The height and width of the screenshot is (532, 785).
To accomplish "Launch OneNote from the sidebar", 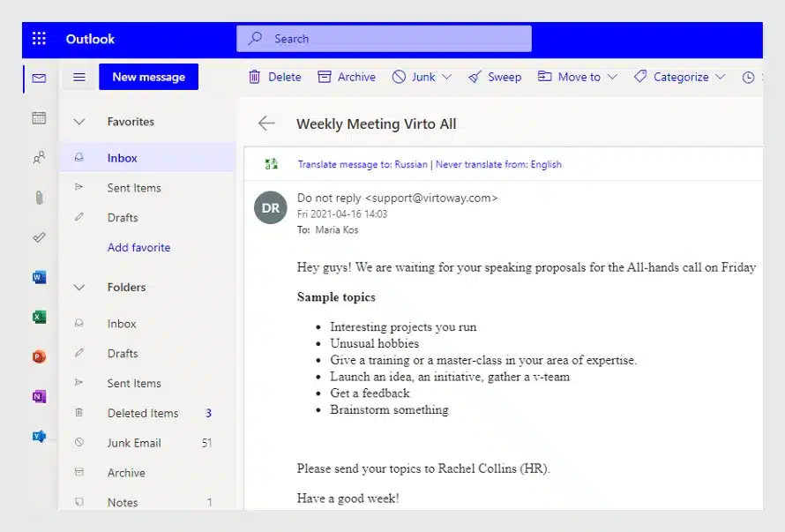I will [x=39, y=396].
